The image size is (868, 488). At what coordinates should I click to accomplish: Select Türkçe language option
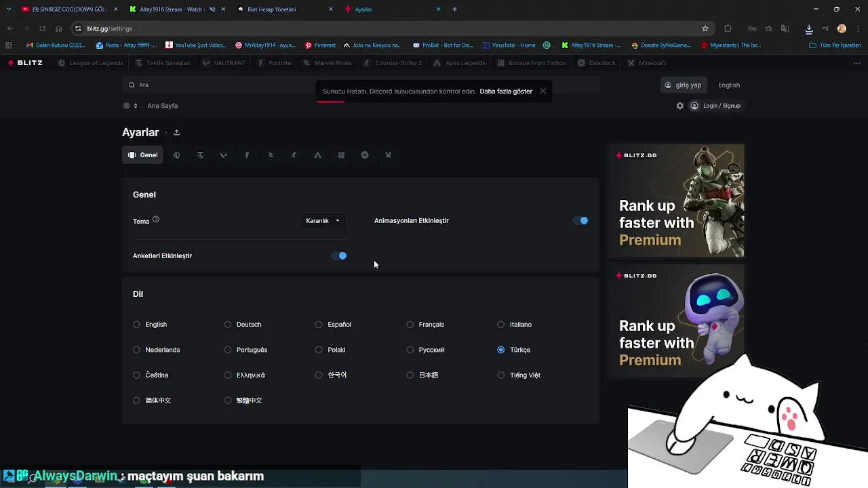pyautogui.click(x=514, y=350)
